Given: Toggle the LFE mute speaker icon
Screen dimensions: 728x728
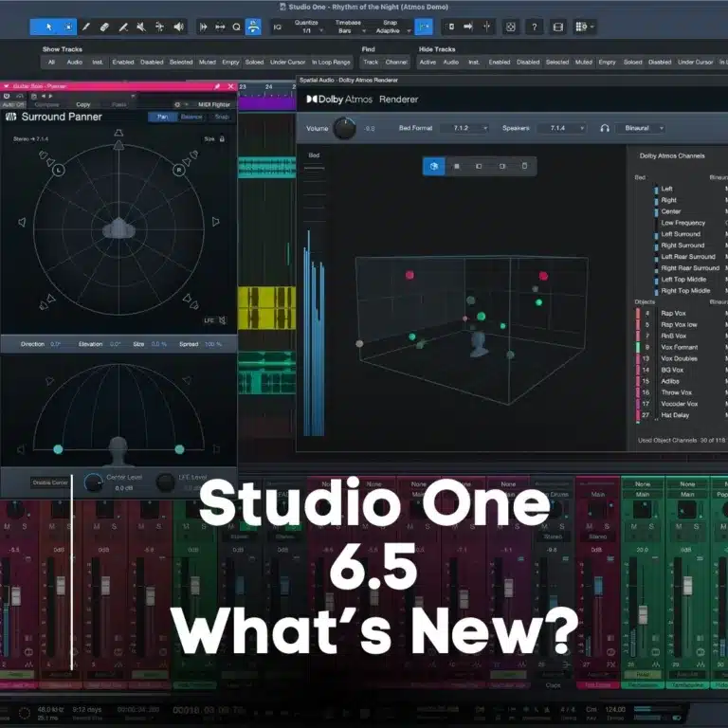Looking at the screenshot, I should (223, 319).
